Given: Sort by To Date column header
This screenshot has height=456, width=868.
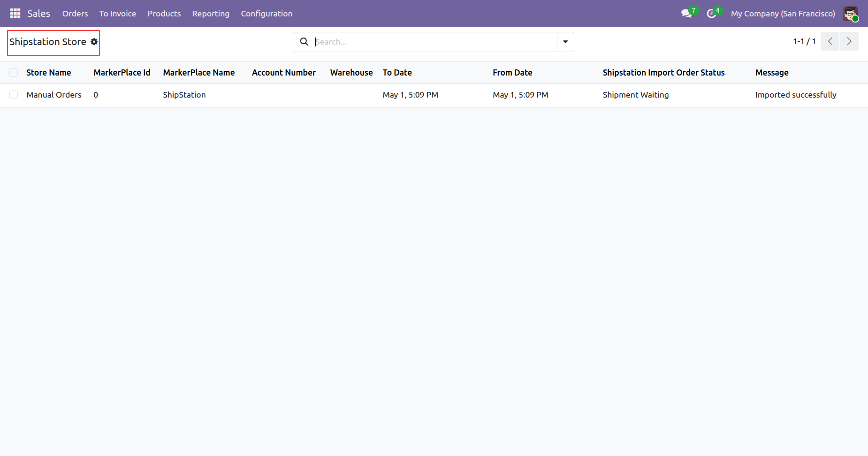Looking at the screenshot, I should pyautogui.click(x=397, y=73).
